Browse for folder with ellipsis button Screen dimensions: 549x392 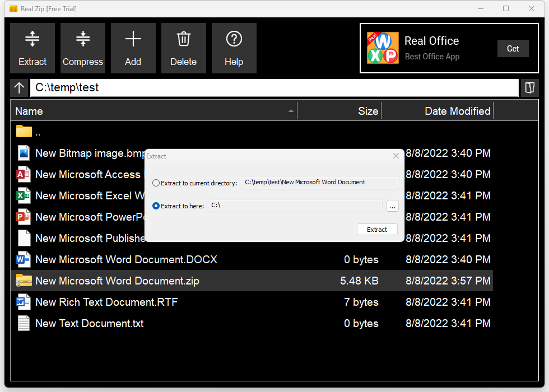393,206
